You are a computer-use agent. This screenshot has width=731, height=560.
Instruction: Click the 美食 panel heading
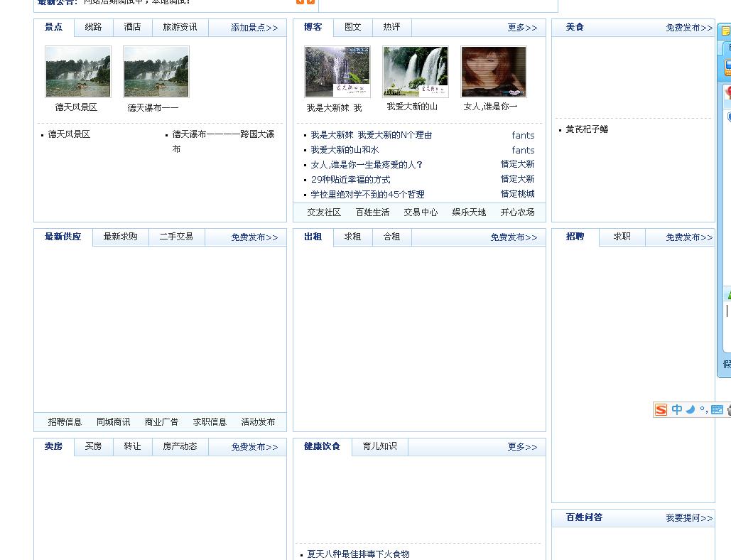pyautogui.click(x=575, y=27)
